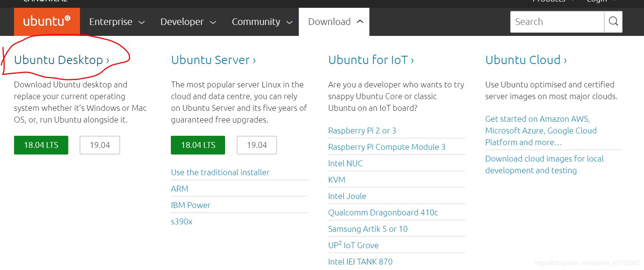Open the ARM server link
Image resolution: width=644 pixels, height=270 pixels.
pos(179,189)
